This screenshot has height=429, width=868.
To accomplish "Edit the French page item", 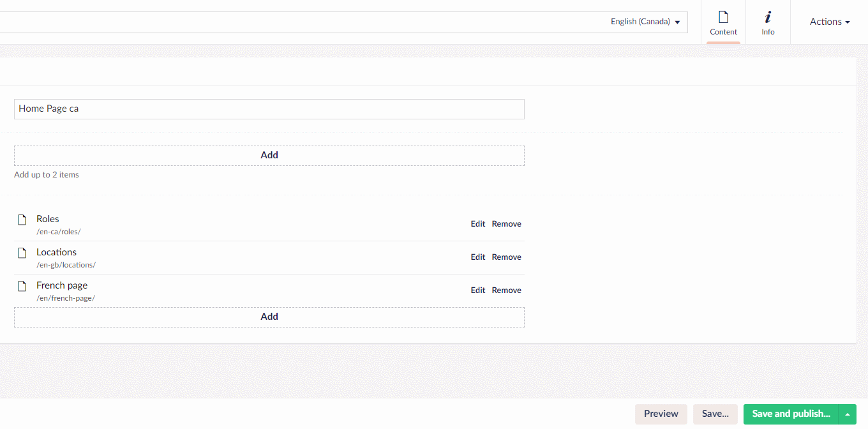I will point(478,290).
